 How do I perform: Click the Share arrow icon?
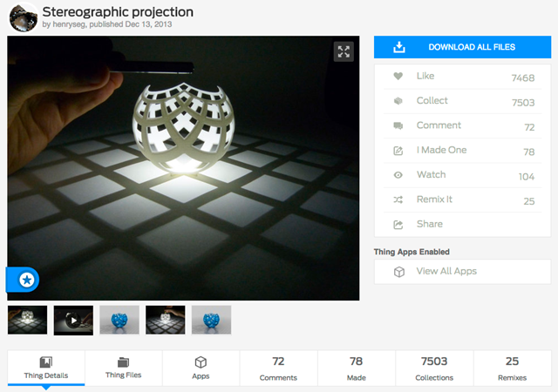398,225
